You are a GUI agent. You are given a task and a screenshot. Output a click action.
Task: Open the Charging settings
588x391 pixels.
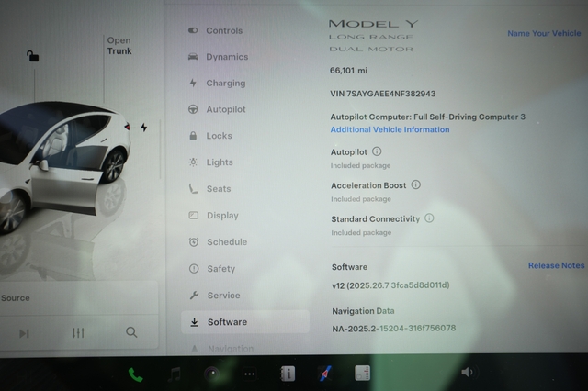pyautogui.click(x=217, y=84)
